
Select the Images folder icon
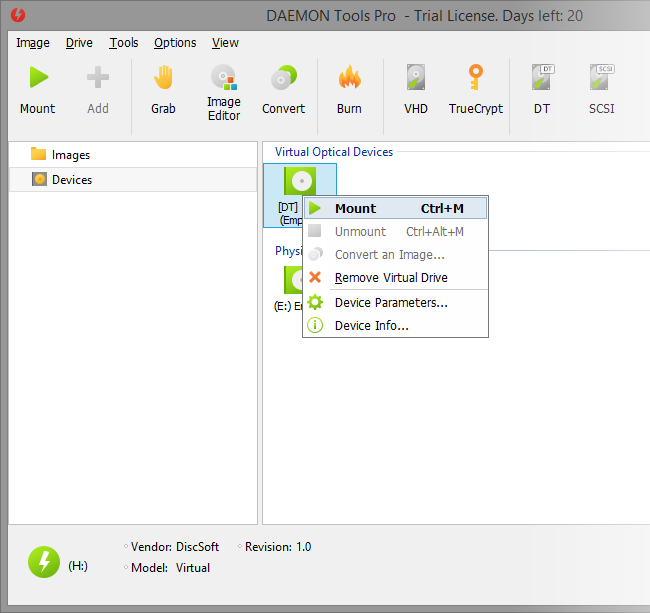point(39,154)
